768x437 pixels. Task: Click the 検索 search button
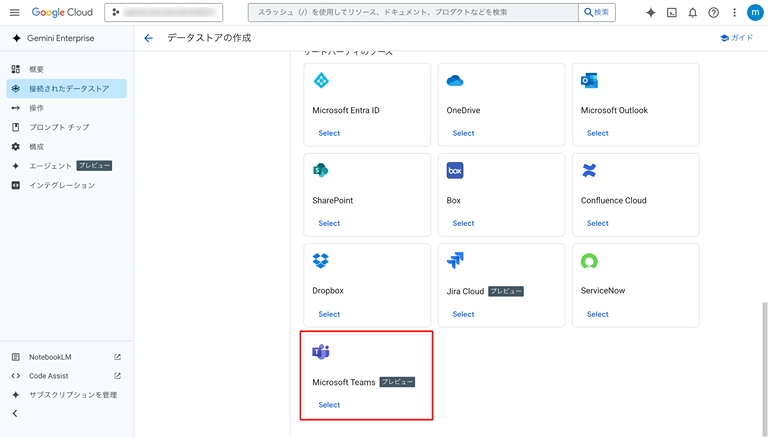597,12
